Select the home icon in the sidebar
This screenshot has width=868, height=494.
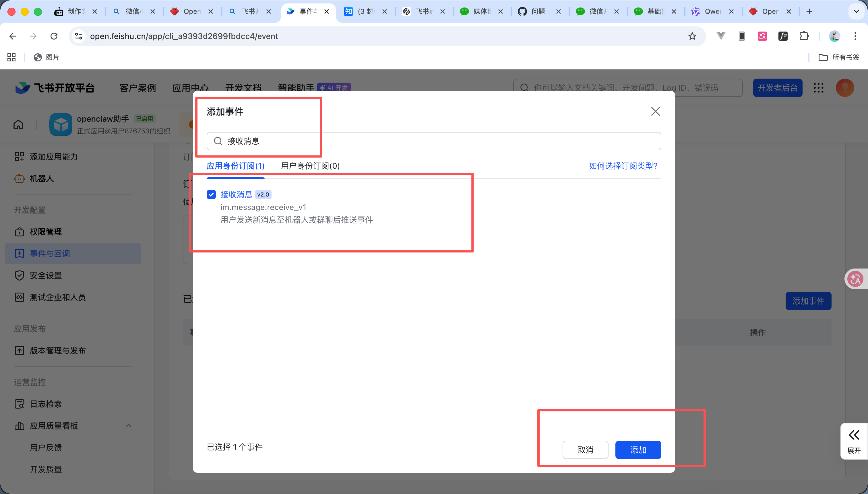pos(18,125)
